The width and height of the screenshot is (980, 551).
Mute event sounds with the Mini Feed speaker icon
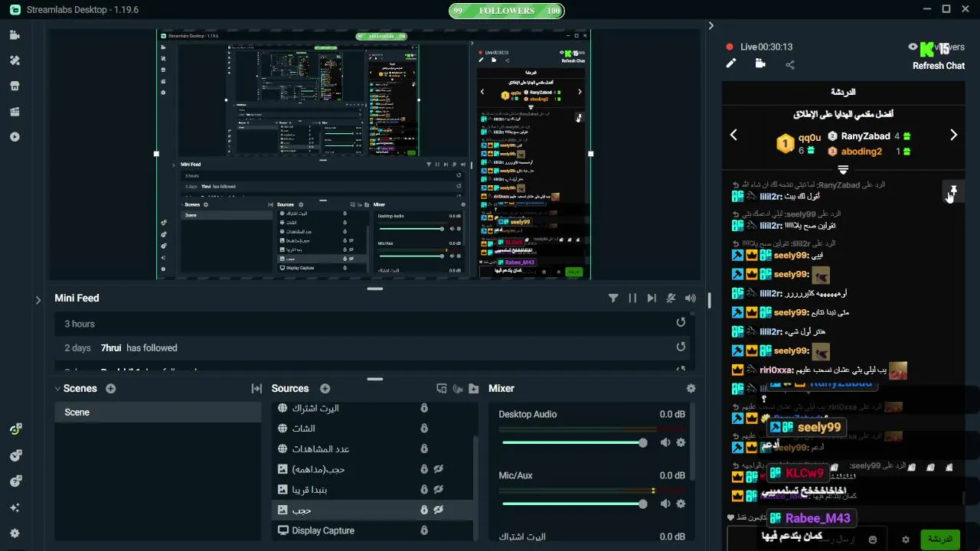(691, 298)
